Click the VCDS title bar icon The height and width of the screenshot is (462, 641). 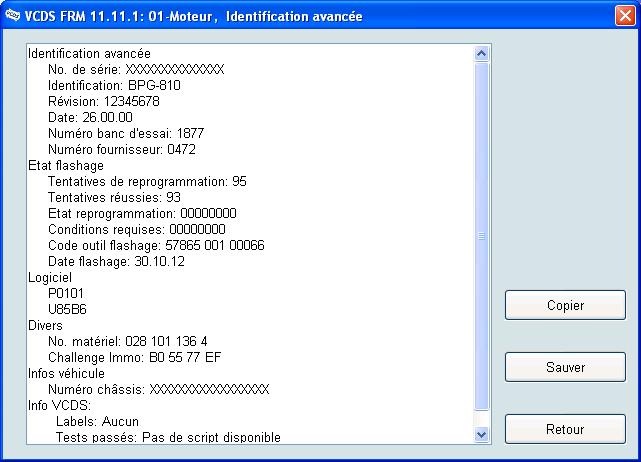point(13,16)
